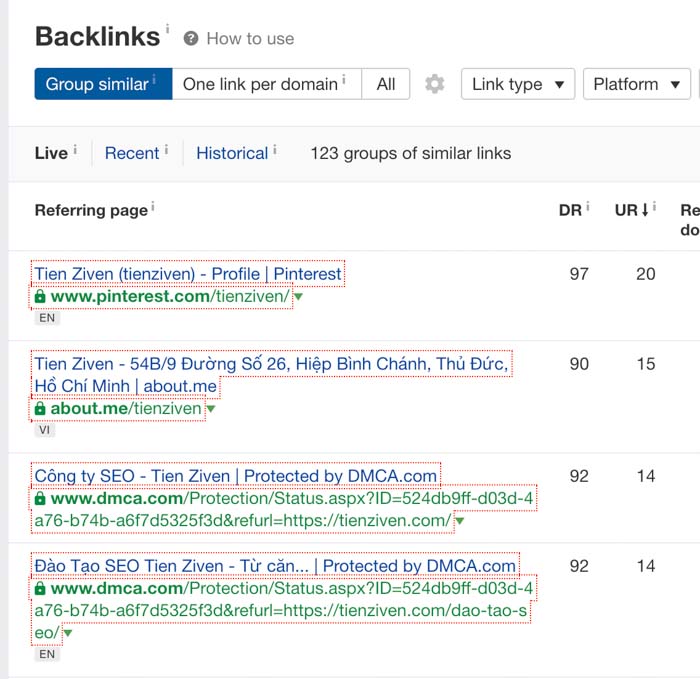The height and width of the screenshot is (679, 700).
Task: Open Công ty SEO - Tien Ziven DMCA link
Action: tap(236, 476)
